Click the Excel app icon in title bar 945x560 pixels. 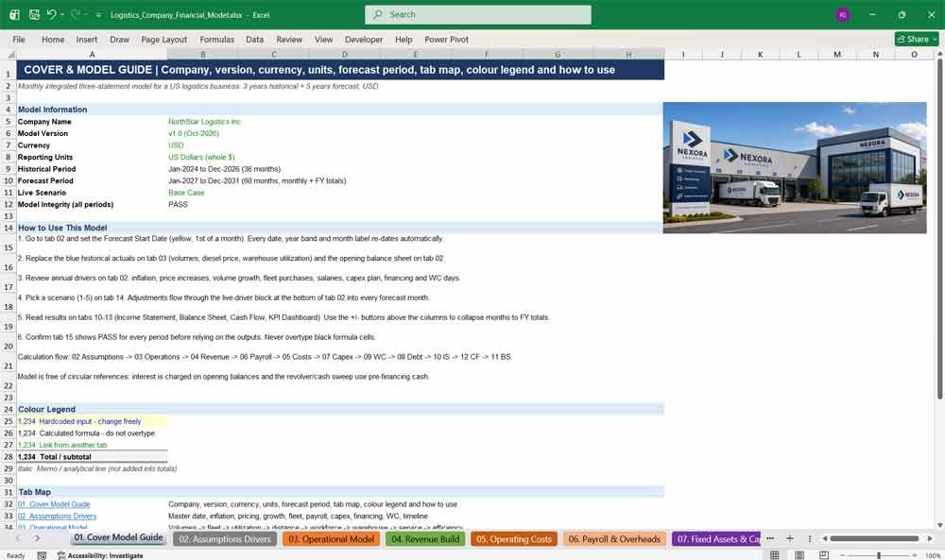click(14, 14)
